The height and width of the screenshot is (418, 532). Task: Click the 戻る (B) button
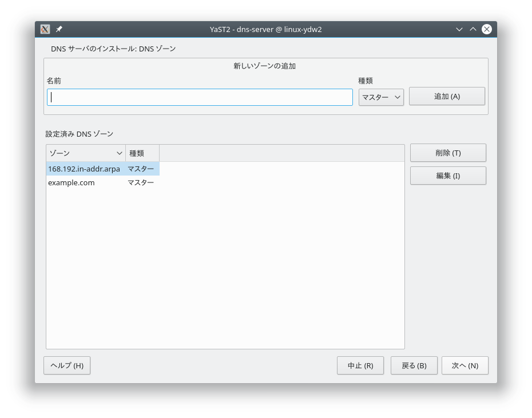(414, 365)
